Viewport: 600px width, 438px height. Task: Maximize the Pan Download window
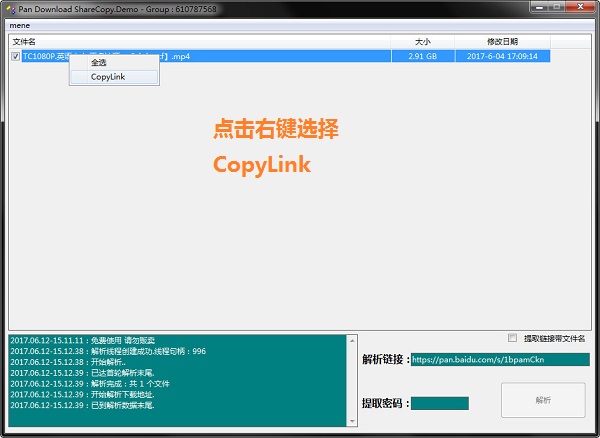[558, 7]
